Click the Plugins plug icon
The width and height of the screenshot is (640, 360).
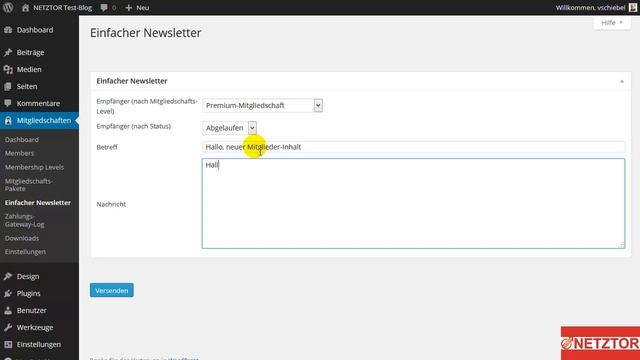[8, 293]
